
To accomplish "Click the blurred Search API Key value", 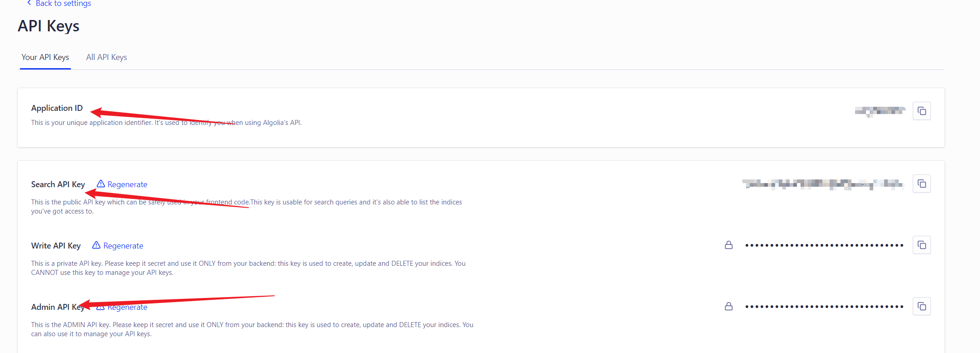I will coord(822,184).
